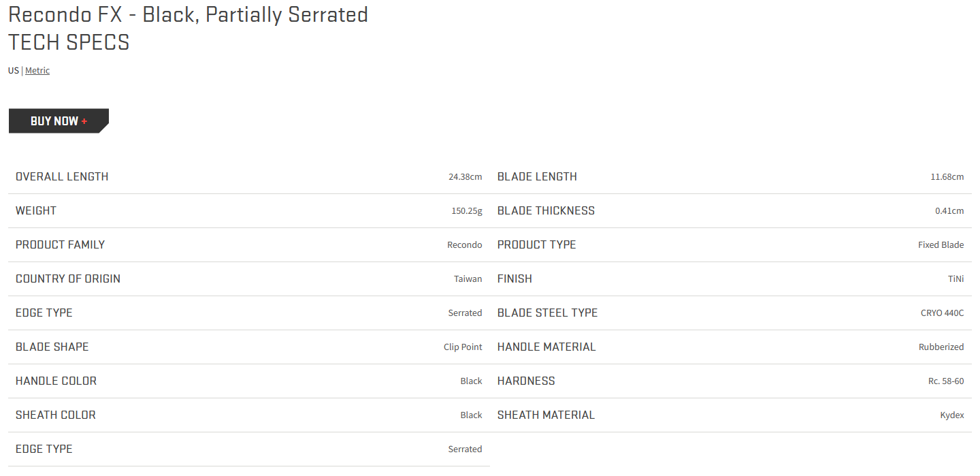Select the Fixed Blade product type value

pos(941,244)
